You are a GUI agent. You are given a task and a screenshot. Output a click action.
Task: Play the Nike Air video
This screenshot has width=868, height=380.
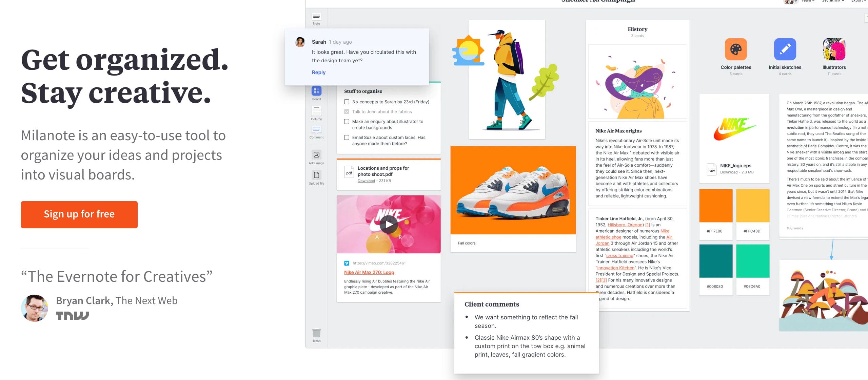point(389,224)
